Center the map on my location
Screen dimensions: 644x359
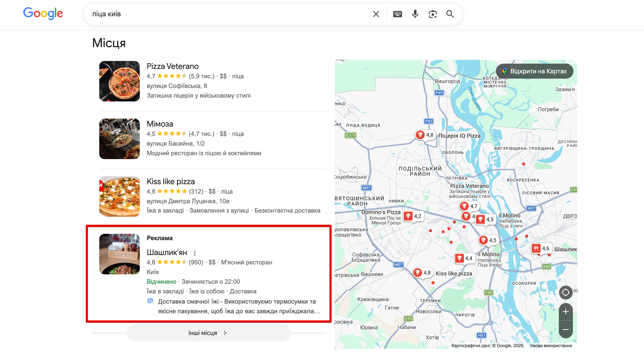coord(566,292)
